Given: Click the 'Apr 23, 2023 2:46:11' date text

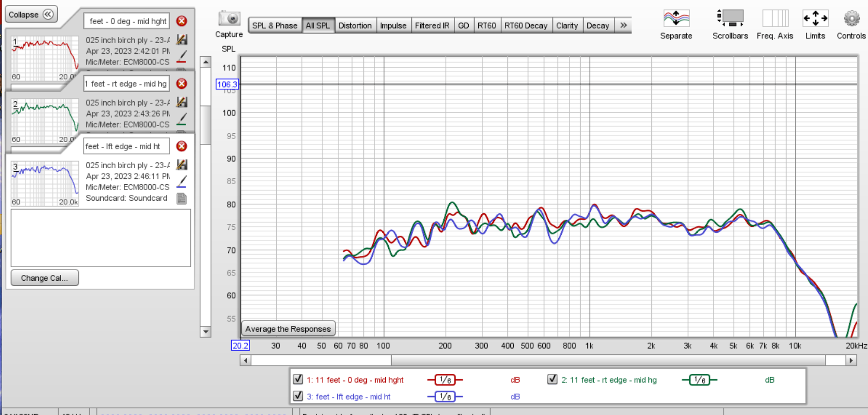Looking at the screenshot, I should click(128, 176).
